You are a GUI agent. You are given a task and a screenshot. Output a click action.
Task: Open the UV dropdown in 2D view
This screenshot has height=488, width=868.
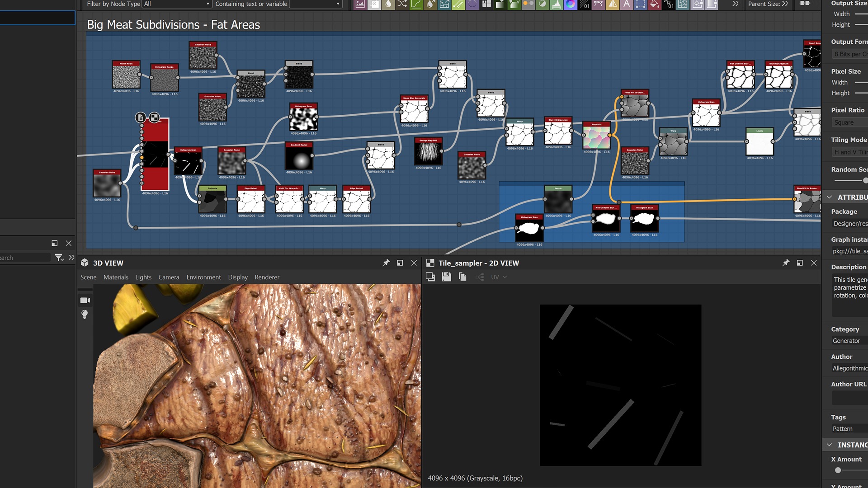[x=499, y=277]
